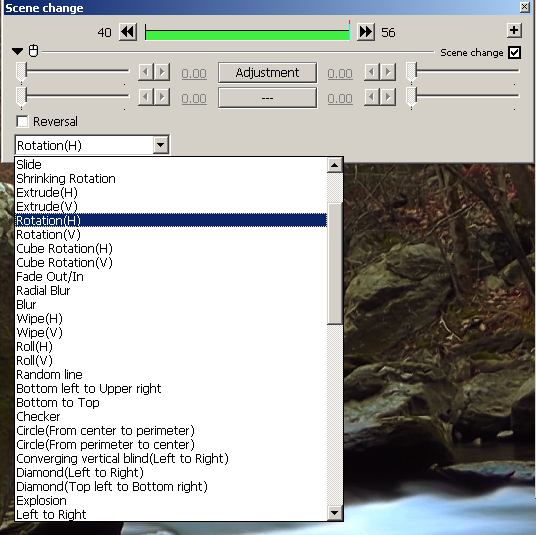Choose Fade Out/In transition
Viewport: 536px width, 535px height.
50,277
